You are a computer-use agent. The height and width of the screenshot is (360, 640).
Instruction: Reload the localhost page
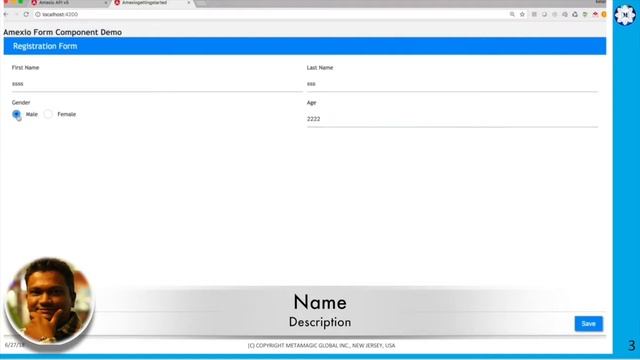(26, 14)
